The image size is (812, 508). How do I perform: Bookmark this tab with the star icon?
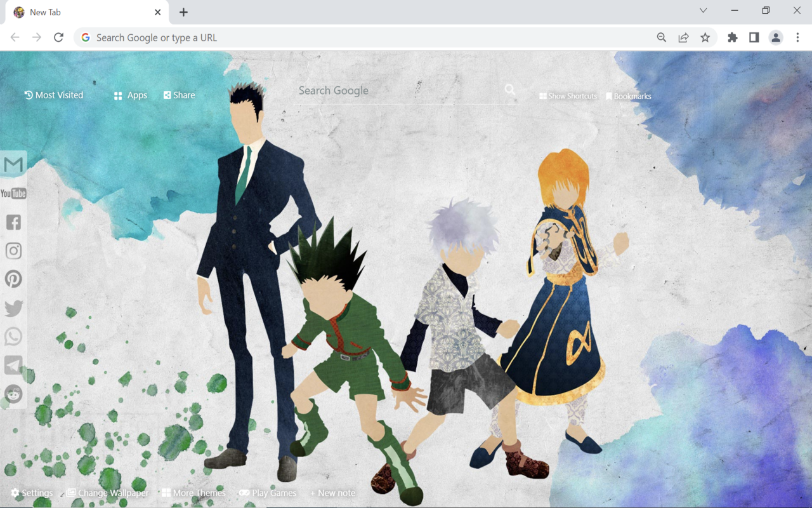point(705,37)
